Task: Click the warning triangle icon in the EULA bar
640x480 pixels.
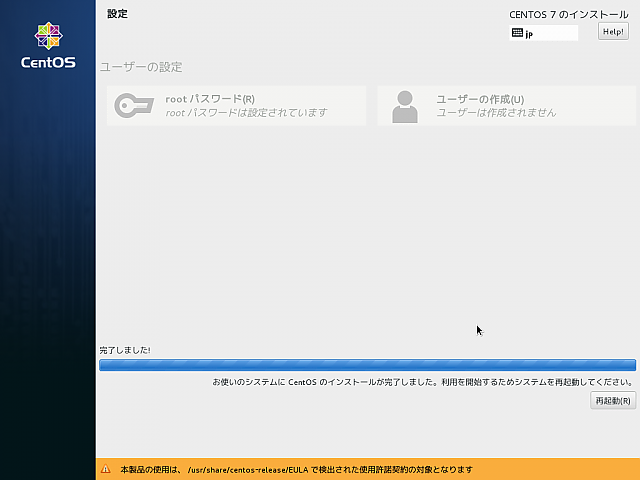Action: (x=105, y=469)
